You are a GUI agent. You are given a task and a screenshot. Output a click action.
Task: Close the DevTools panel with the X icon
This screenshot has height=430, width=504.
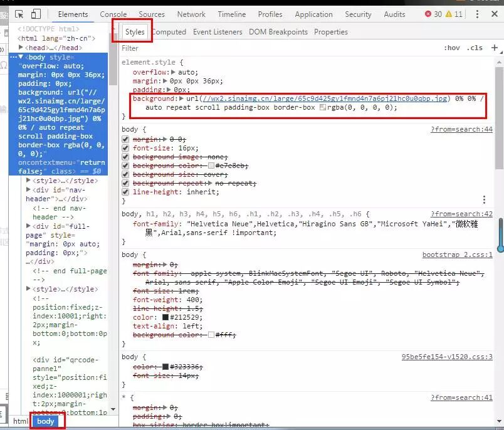point(495,14)
